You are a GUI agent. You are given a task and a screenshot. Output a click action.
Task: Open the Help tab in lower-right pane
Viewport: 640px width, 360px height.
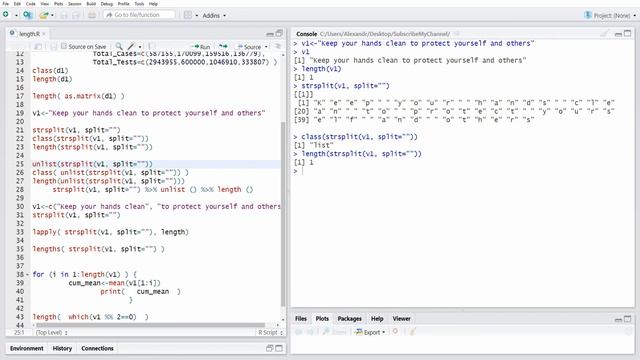377,319
